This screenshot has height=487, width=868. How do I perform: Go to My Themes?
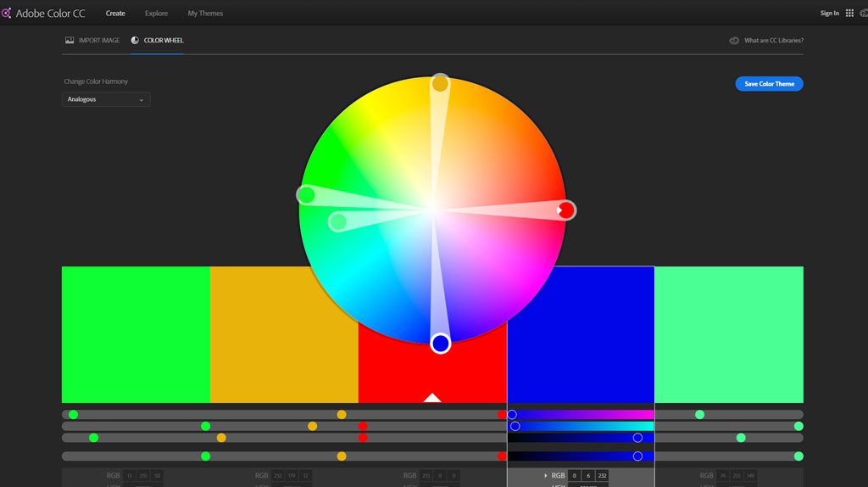[x=205, y=14]
